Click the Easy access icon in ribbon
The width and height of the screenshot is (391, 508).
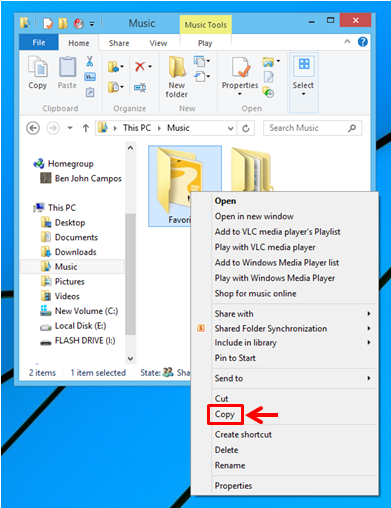199,77
